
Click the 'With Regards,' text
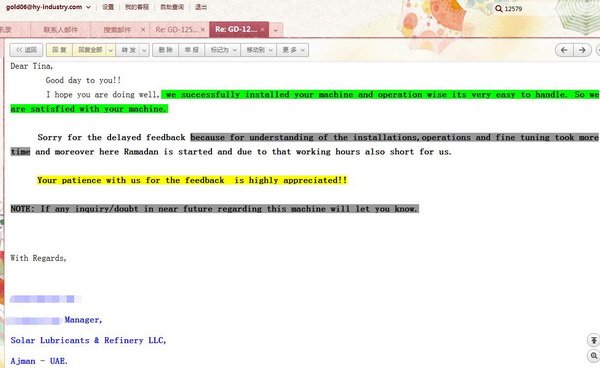(38, 258)
